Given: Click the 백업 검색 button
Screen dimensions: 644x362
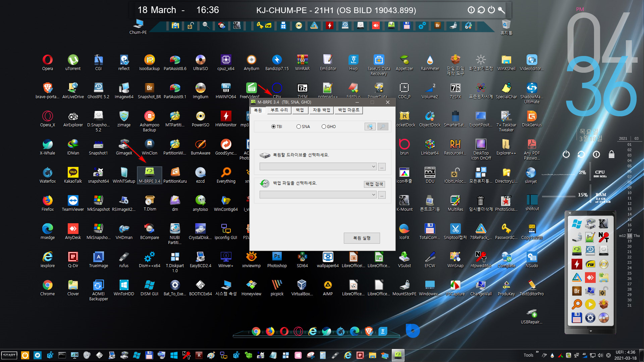Looking at the screenshot, I should coord(374,184).
